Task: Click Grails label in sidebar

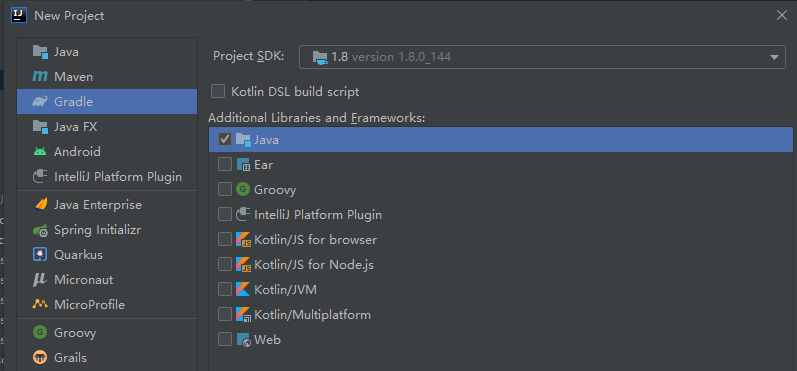Action: point(70,358)
